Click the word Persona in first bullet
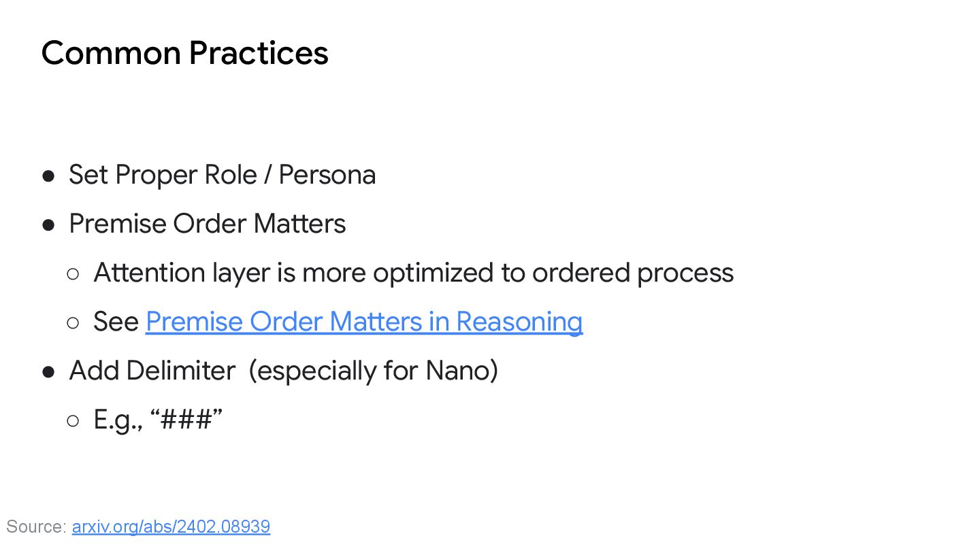Viewport: 980px width, 551px height. pyautogui.click(x=327, y=175)
